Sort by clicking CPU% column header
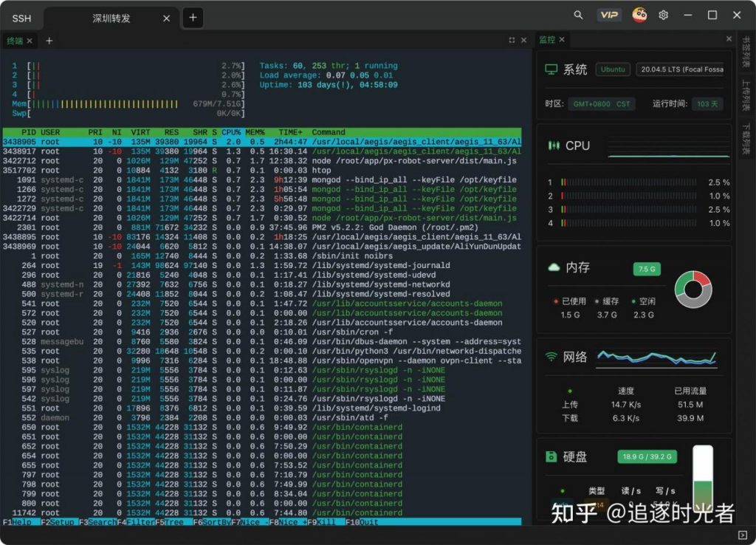The width and height of the screenshot is (756, 545). coord(231,132)
